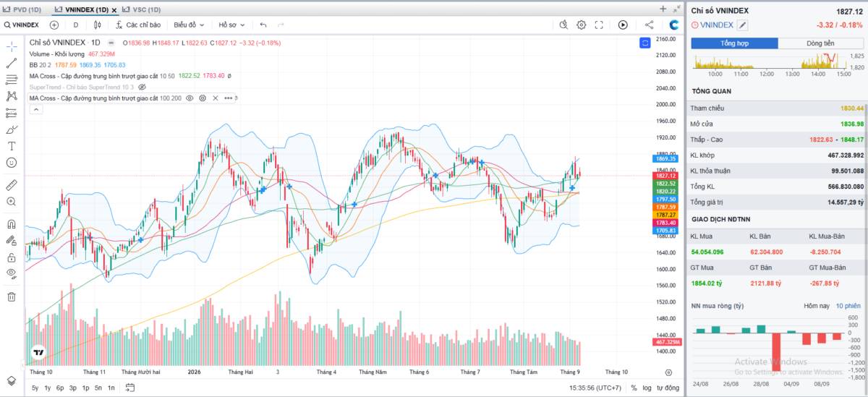Open Các chỉ báo indicators dialog
The image size is (868, 397).
tap(137, 25)
